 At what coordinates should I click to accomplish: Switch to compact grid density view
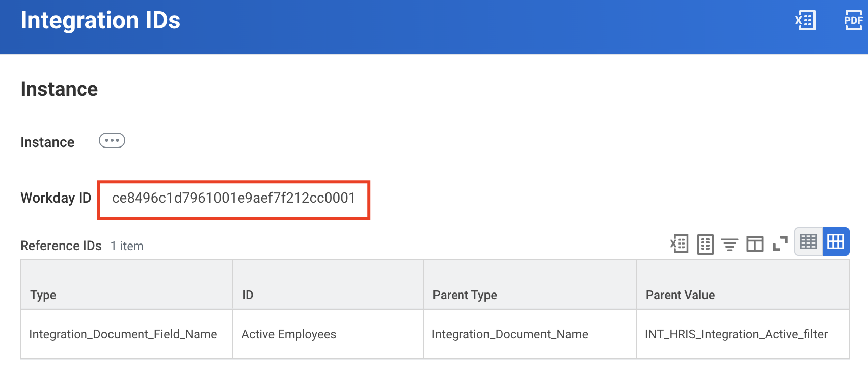(808, 242)
